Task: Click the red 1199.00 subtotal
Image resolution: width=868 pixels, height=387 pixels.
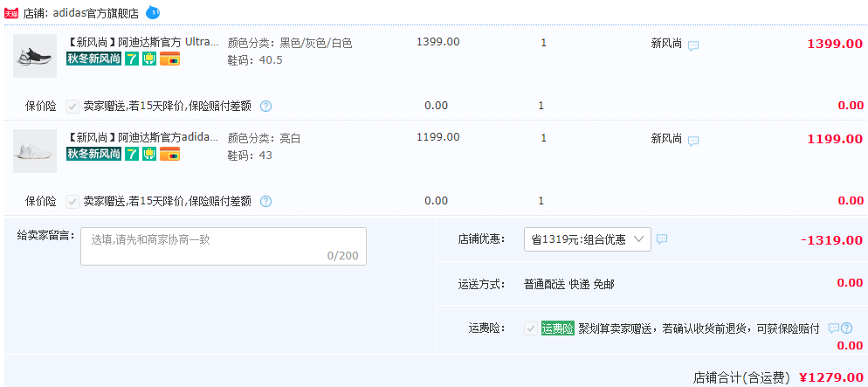Action: point(835,140)
